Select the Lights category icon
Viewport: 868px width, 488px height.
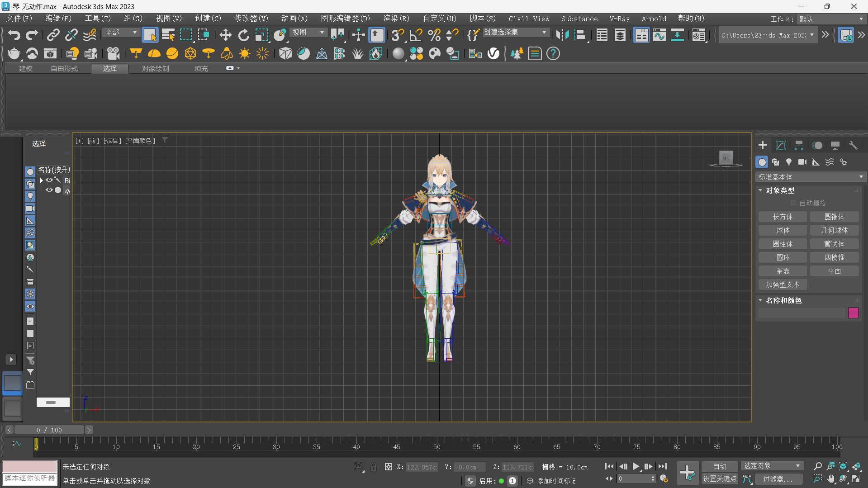point(789,162)
